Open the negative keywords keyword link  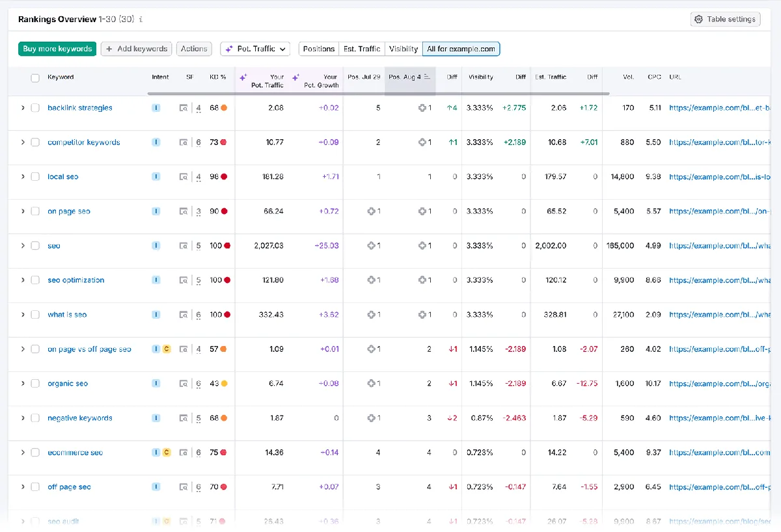point(80,418)
